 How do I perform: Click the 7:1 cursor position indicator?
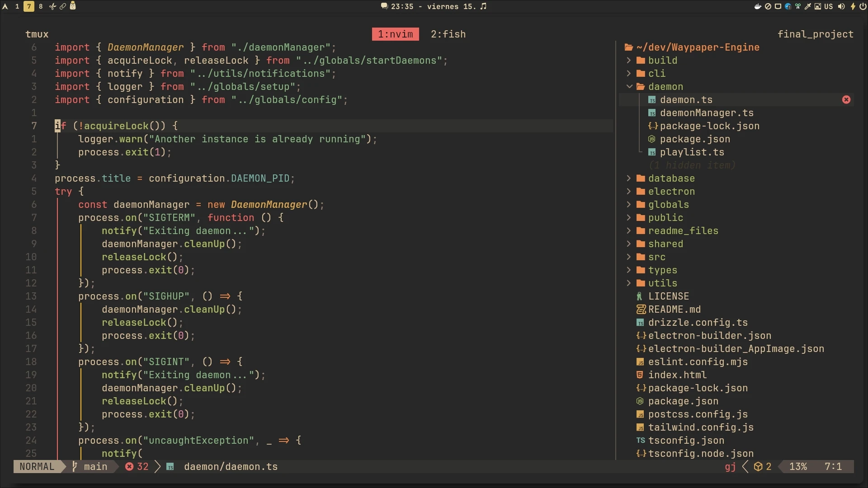point(833,467)
